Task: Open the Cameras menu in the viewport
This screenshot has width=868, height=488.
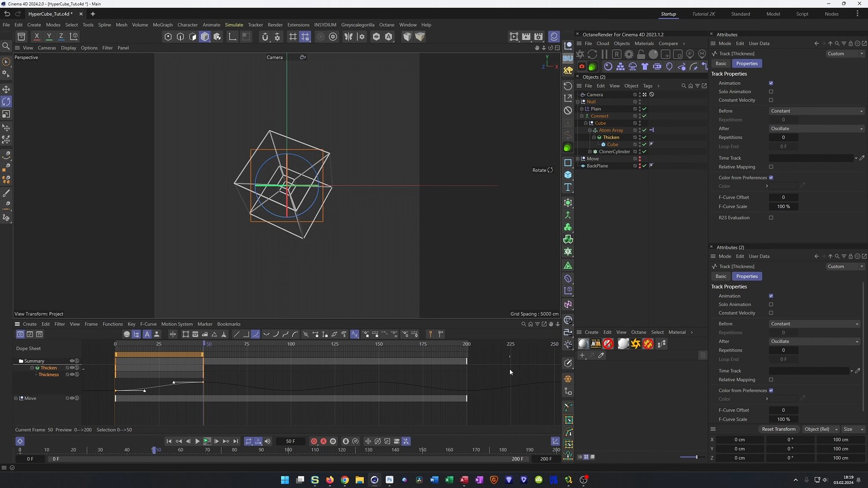Action: pos(47,48)
